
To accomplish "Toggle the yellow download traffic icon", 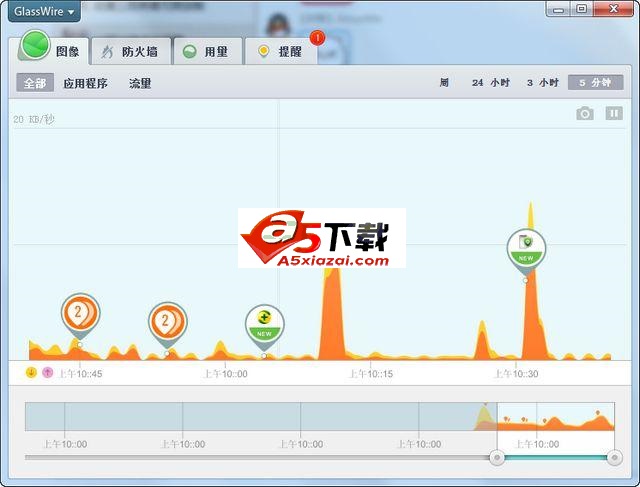I will (31, 372).
